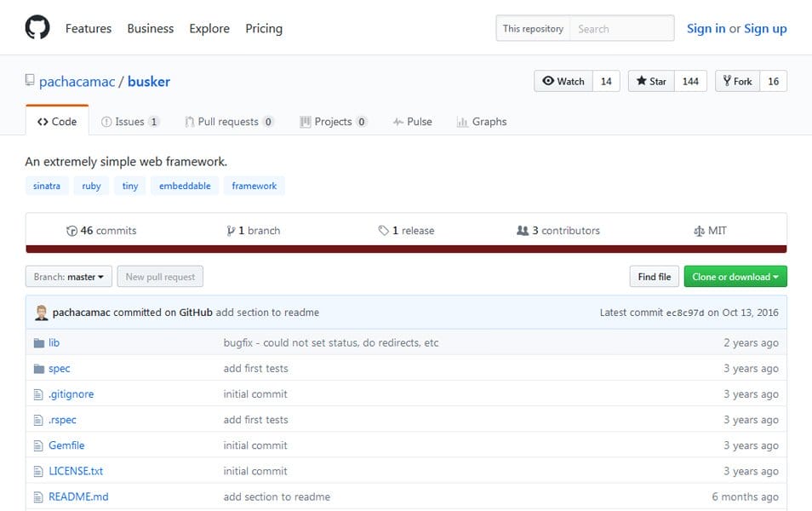Screen dimensions: 812x511
Task: Click the .gitignore file icon
Action: point(38,394)
